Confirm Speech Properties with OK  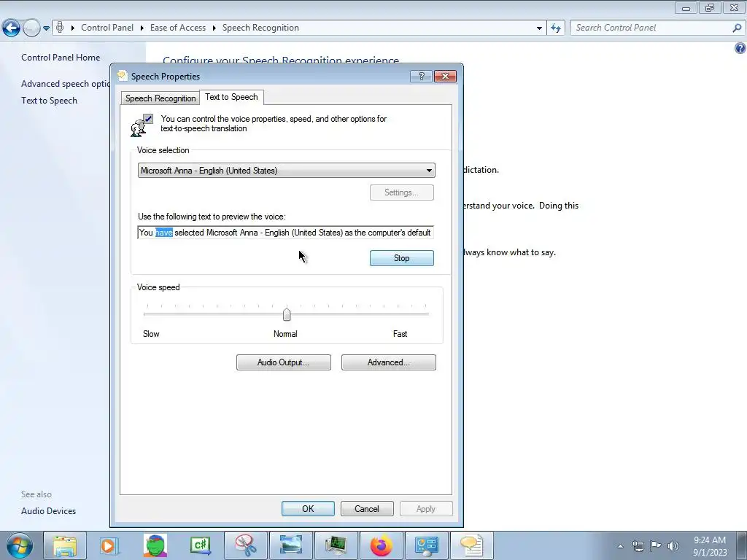(x=308, y=508)
